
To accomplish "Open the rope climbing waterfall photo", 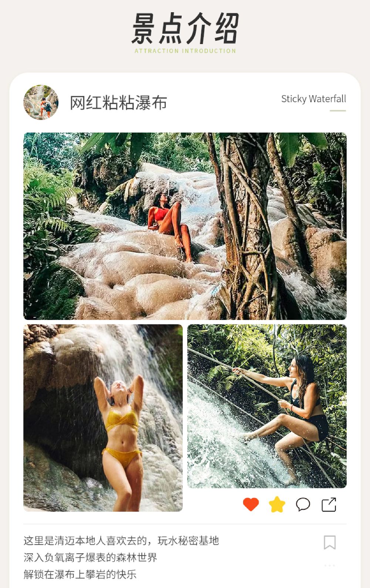I will [x=267, y=406].
